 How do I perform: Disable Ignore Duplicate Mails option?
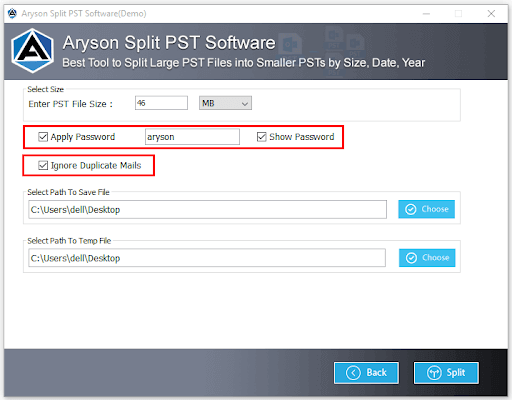tap(43, 165)
